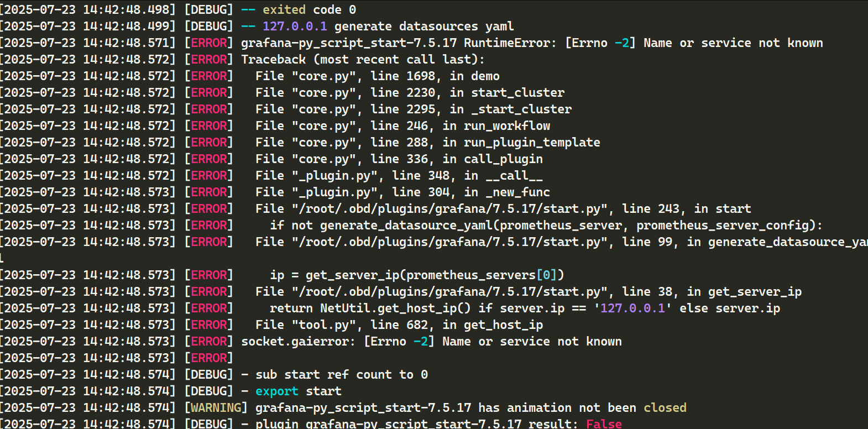Click the '14:42:48.499' timestamp
Screen dimensions: 868x429
tap(126, 26)
